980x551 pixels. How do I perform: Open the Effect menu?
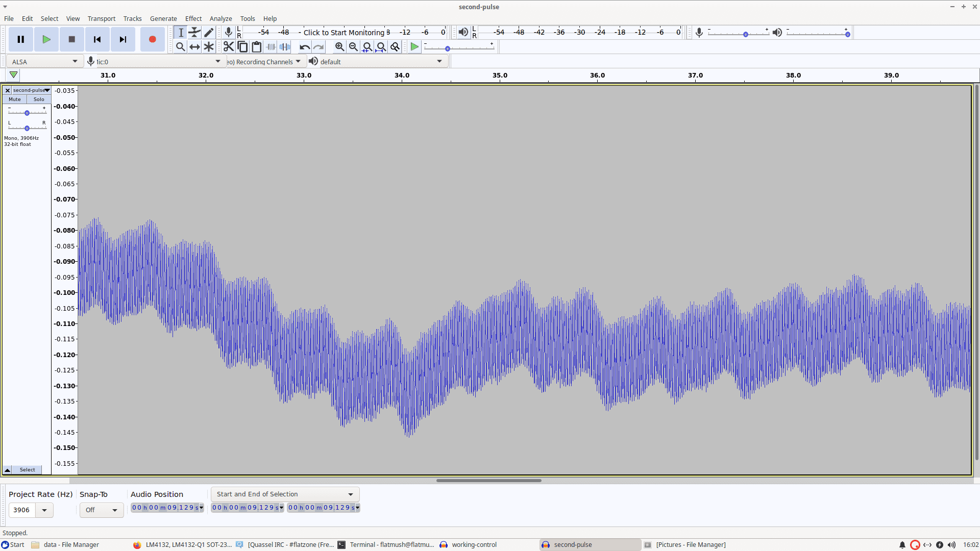(192, 18)
